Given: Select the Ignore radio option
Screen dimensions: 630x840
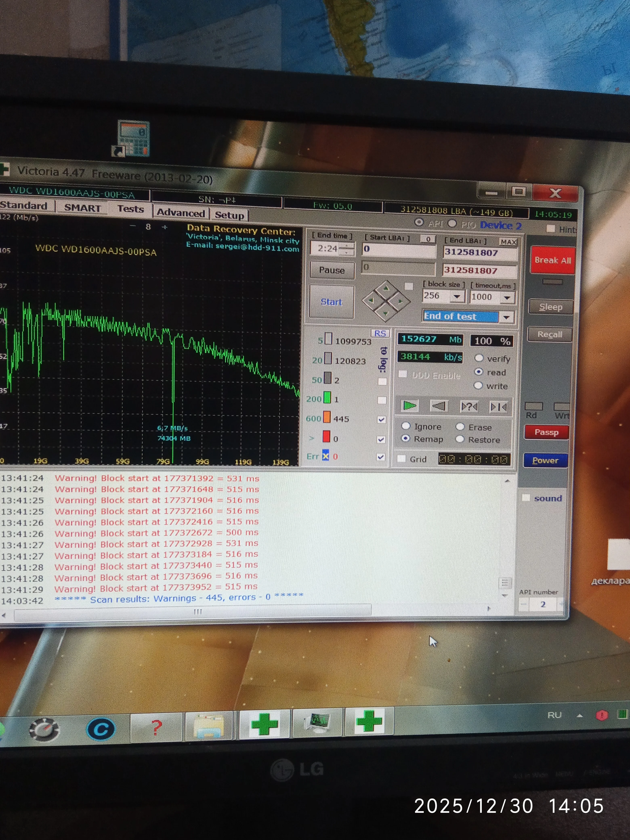Looking at the screenshot, I should pyautogui.click(x=406, y=426).
